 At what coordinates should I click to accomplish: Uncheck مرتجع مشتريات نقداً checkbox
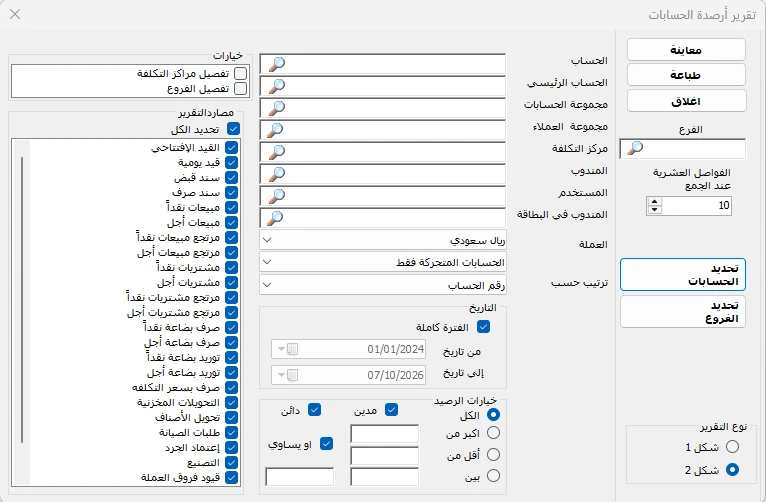pyautogui.click(x=232, y=297)
